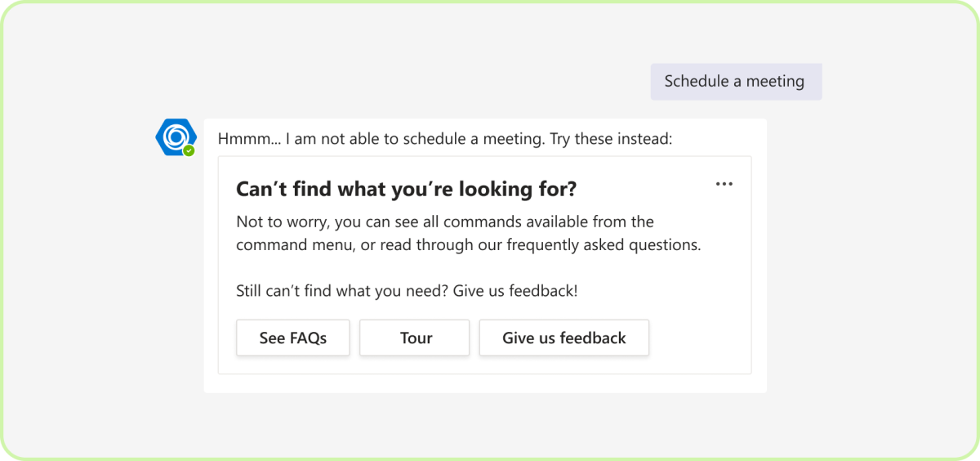Click the phrase "frequently asked questions"
Screen dimensions: 980x461
coord(604,245)
